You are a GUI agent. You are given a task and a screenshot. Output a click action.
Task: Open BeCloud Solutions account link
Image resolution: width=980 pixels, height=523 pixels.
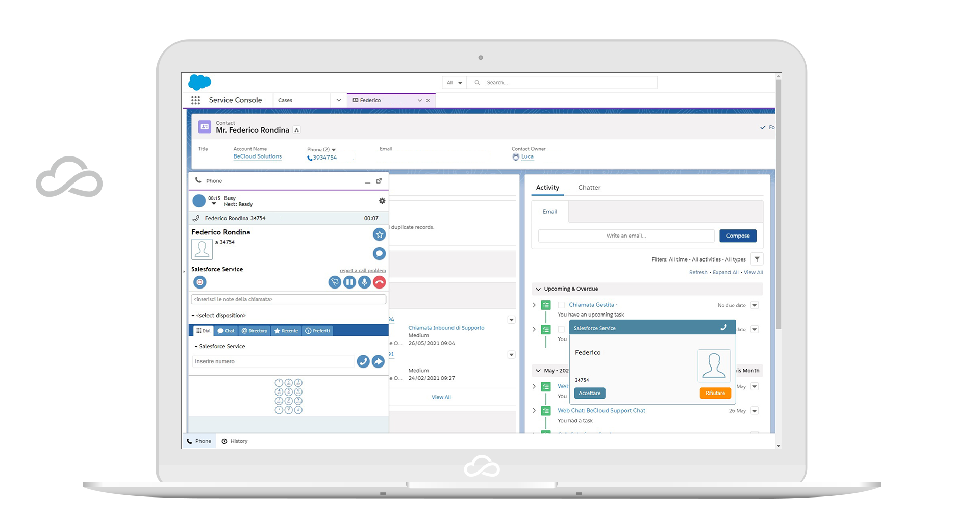pos(257,156)
